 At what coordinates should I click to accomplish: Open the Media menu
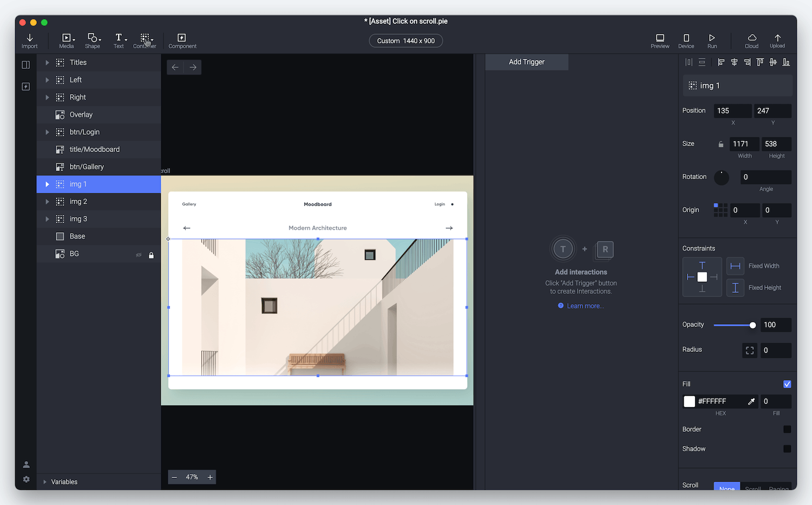click(67, 41)
